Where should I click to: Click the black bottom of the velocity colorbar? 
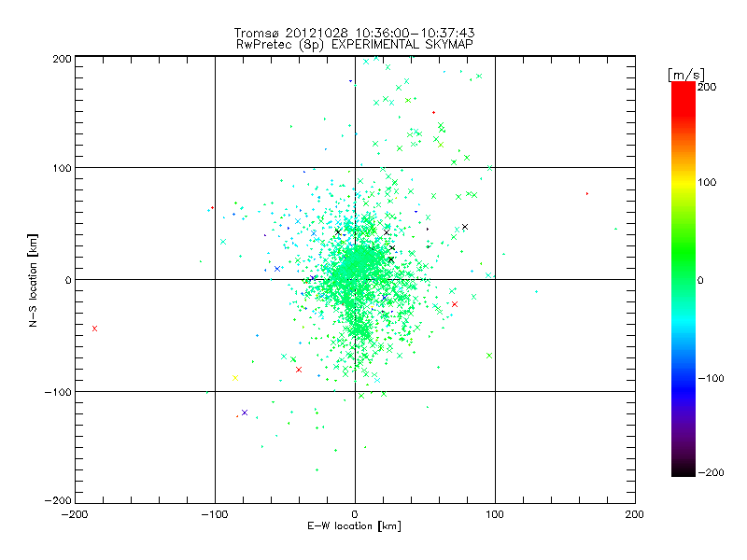684,469
